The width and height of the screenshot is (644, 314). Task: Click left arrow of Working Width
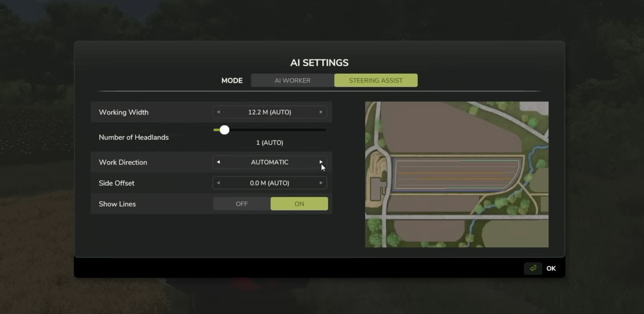(218, 112)
